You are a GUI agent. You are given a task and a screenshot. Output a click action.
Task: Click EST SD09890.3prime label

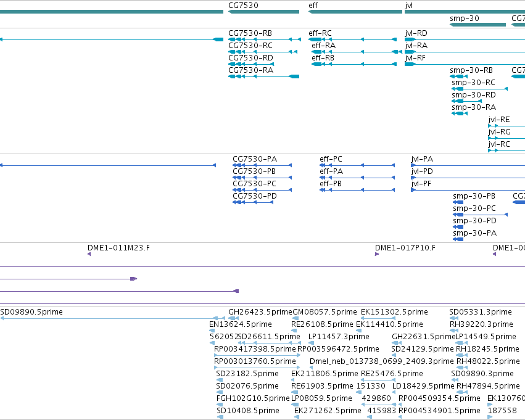click(x=482, y=374)
